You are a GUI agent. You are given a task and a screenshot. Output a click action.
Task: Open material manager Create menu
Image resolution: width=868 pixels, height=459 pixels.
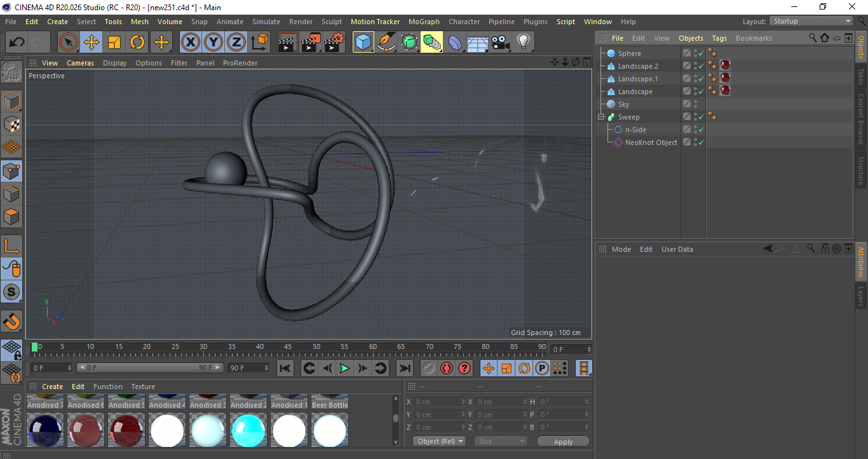[52, 387]
